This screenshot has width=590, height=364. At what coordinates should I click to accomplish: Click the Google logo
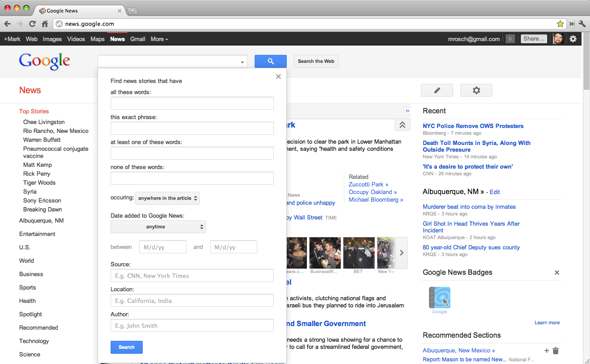point(45,62)
